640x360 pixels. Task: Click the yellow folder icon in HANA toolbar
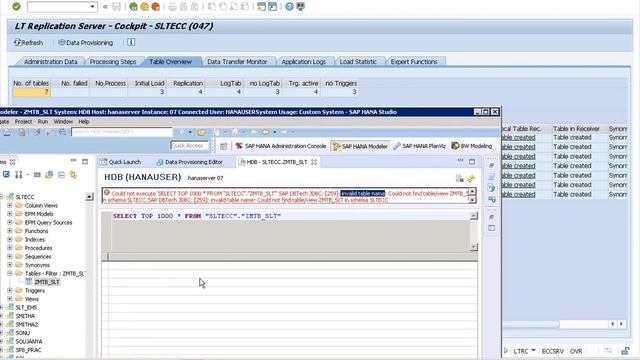[201, 132]
